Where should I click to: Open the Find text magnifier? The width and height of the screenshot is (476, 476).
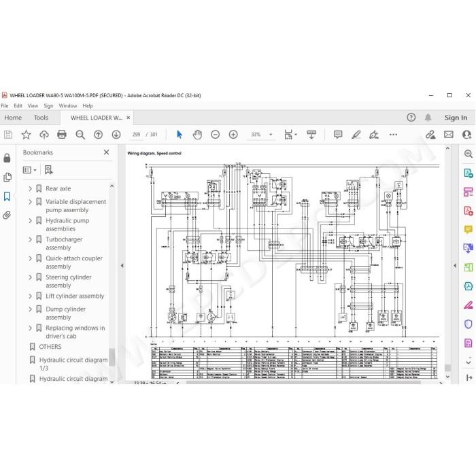coord(80,135)
